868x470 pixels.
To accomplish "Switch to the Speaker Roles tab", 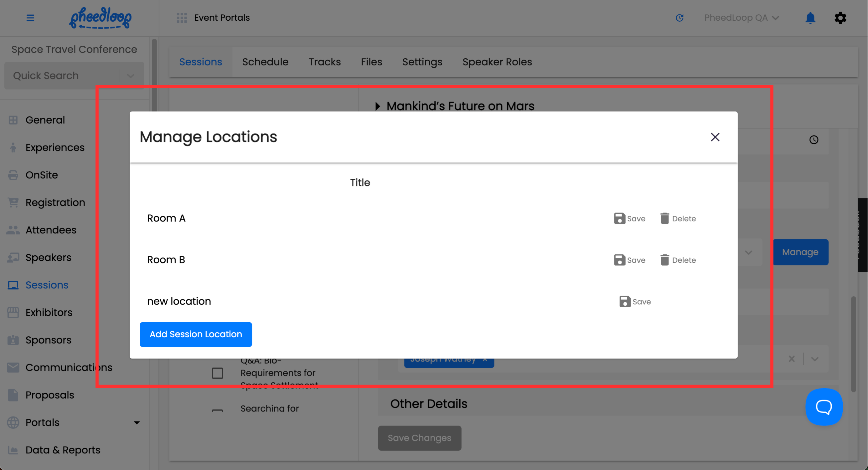I will [497, 62].
